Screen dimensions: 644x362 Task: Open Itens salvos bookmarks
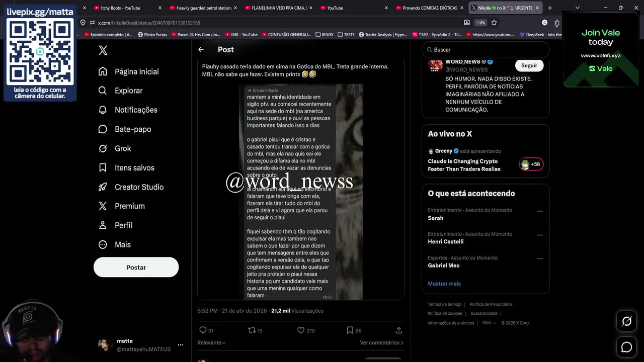(x=126, y=167)
